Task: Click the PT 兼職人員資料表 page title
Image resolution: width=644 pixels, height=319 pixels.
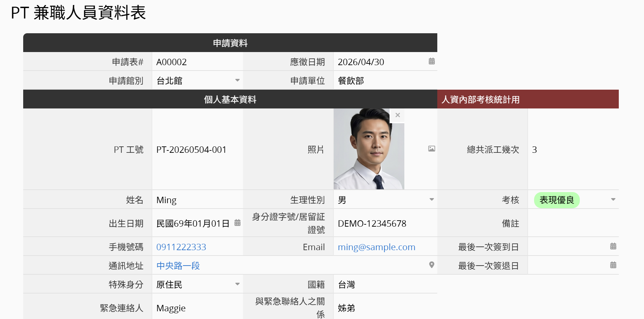Action: click(78, 13)
